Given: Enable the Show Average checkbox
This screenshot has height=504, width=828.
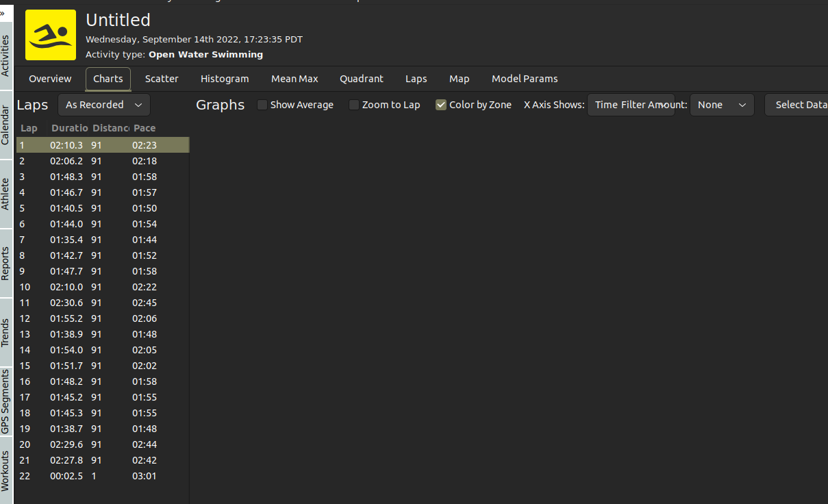Looking at the screenshot, I should pos(262,105).
